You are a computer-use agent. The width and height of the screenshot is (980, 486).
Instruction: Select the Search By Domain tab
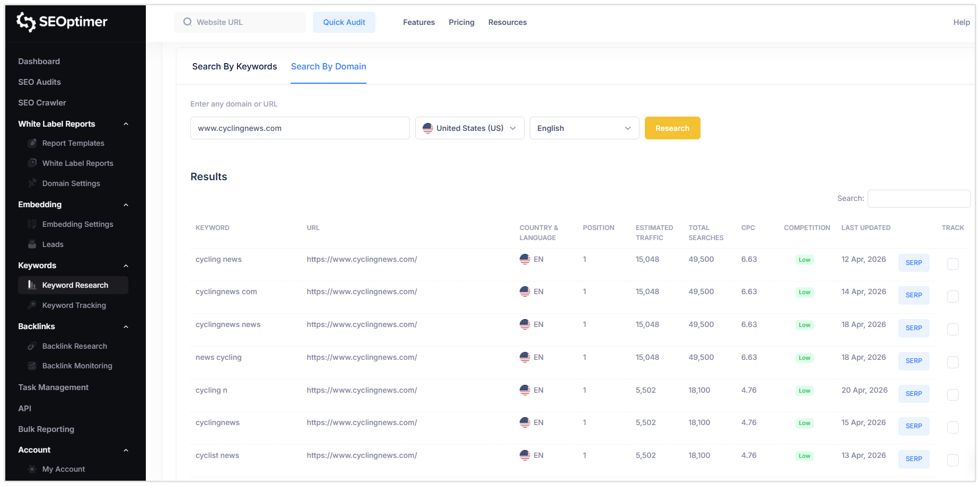point(328,66)
